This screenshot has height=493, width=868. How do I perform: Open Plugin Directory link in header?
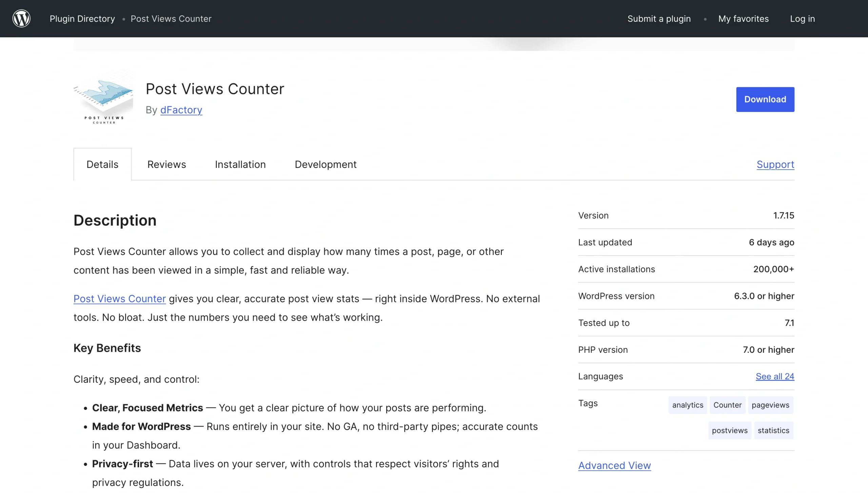[82, 19]
